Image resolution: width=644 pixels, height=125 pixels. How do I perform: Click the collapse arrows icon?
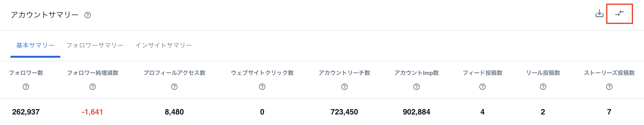click(x=620, y=13)
